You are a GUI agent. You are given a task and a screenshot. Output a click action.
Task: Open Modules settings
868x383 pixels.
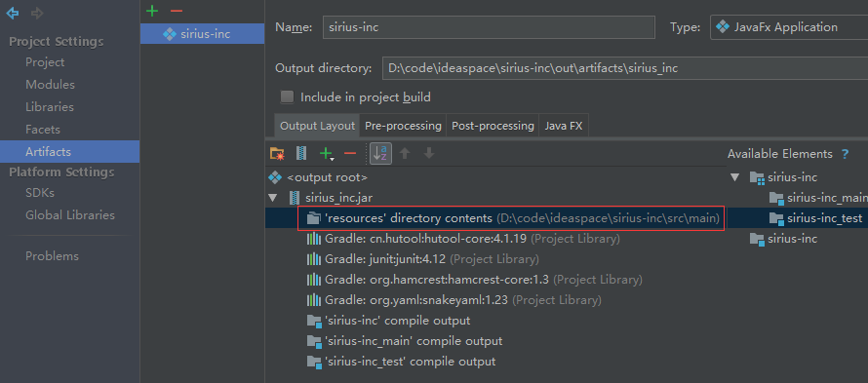click(50, 85)
